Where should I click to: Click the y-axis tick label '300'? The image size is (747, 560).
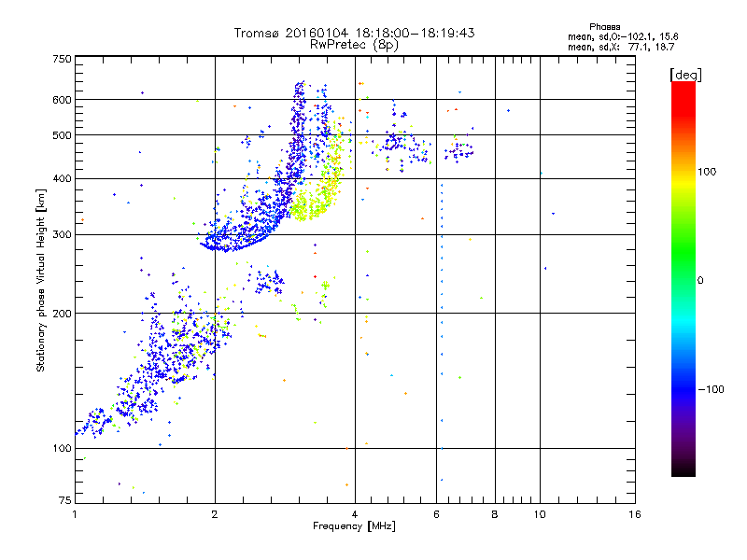[x=62, y=235]
